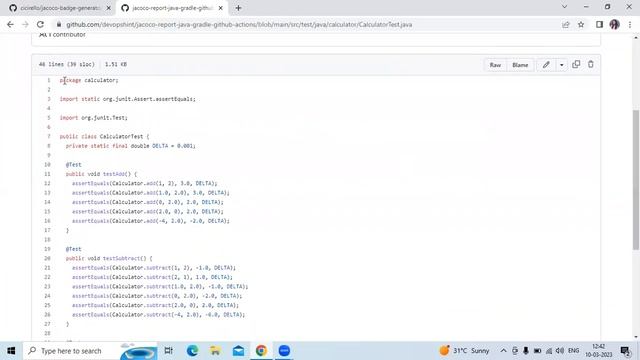Screen dimensions: 640x360
Task: Open the tab search chevron
Action: click(564, 7)
